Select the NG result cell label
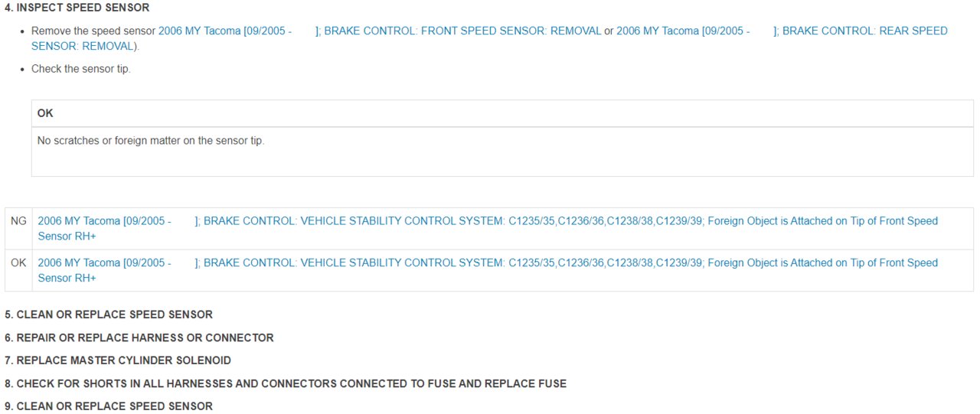This screenshot has width=980, height=414. click(18, 221)
